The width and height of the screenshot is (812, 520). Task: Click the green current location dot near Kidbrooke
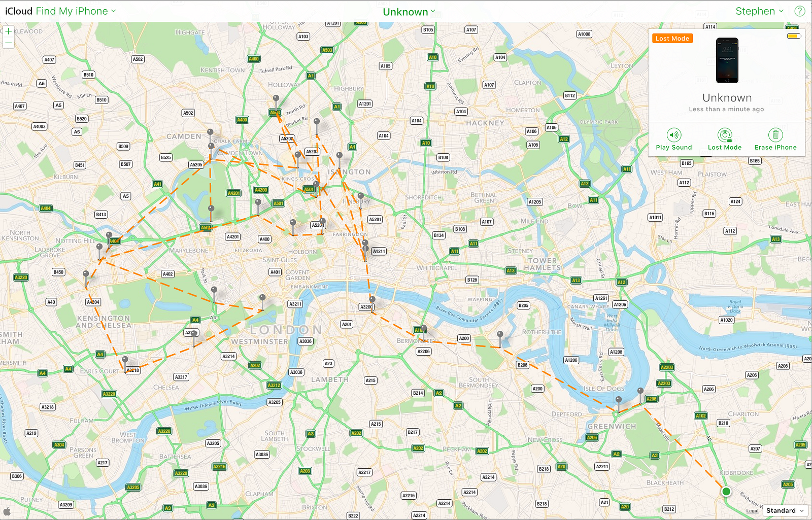[x=726, y=491]
